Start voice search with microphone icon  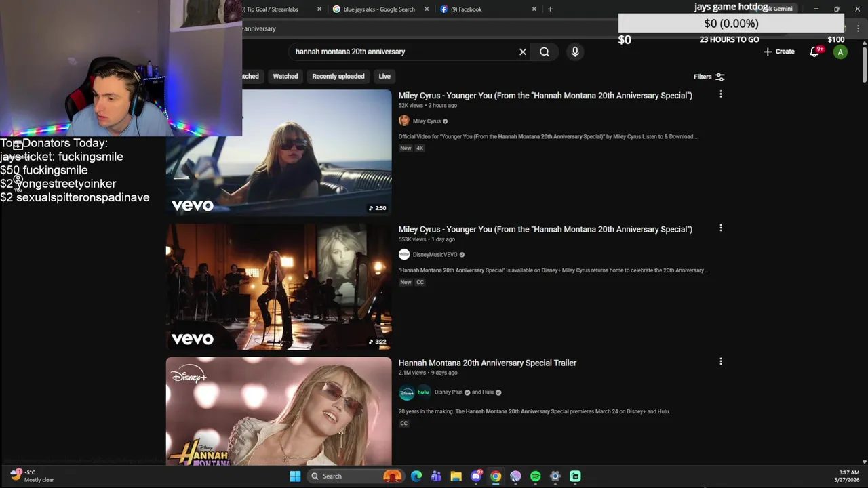pos(575,52)
